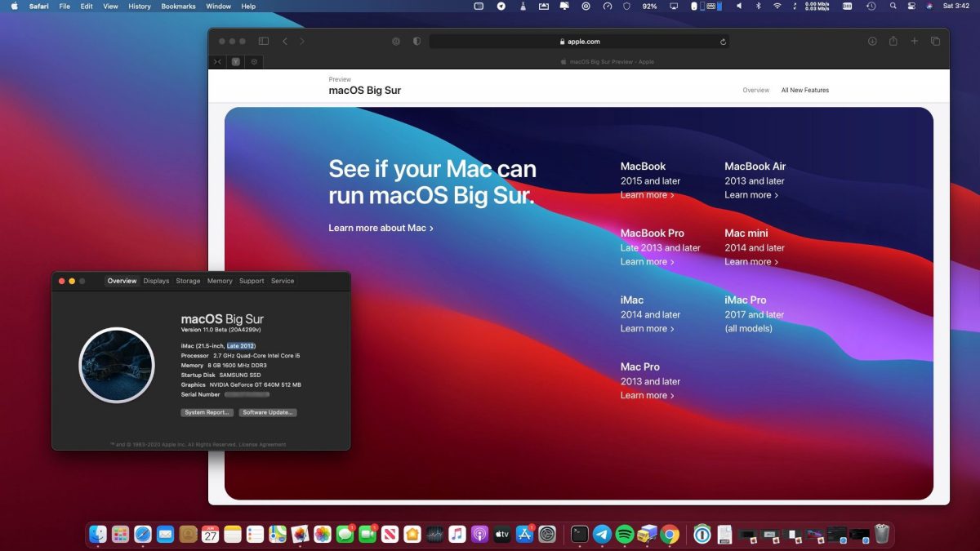This screenshot has width=980, height=551.
Task: Click Learn more under MacBook
Action: (x=647, y=195)
